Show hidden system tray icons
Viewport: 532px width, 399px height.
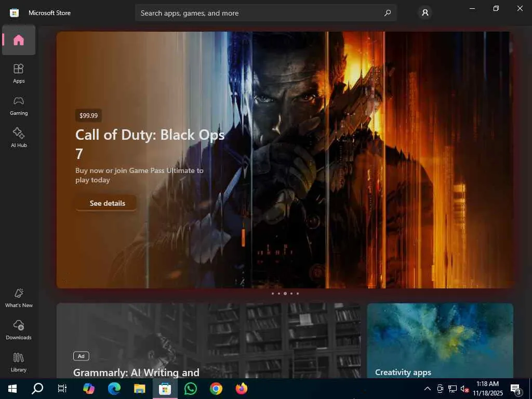point(428,389)
